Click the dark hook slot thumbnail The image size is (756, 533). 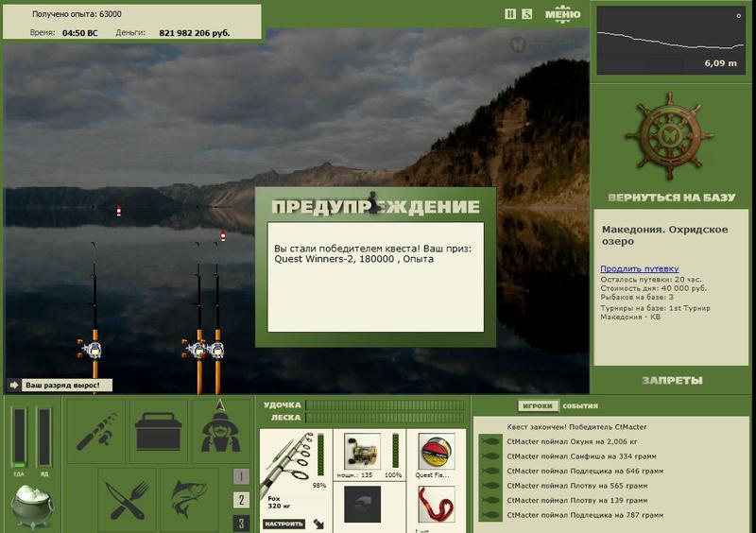click(x=363, y=504)
